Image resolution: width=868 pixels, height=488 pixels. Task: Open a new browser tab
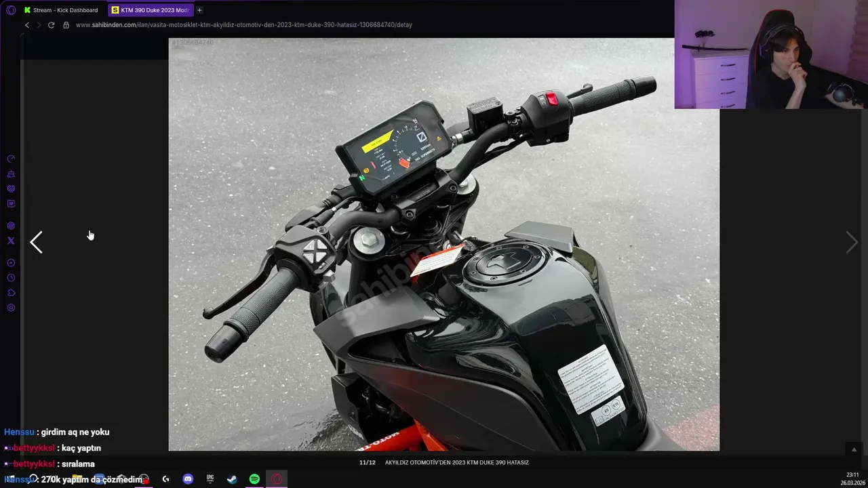(199, 10)
